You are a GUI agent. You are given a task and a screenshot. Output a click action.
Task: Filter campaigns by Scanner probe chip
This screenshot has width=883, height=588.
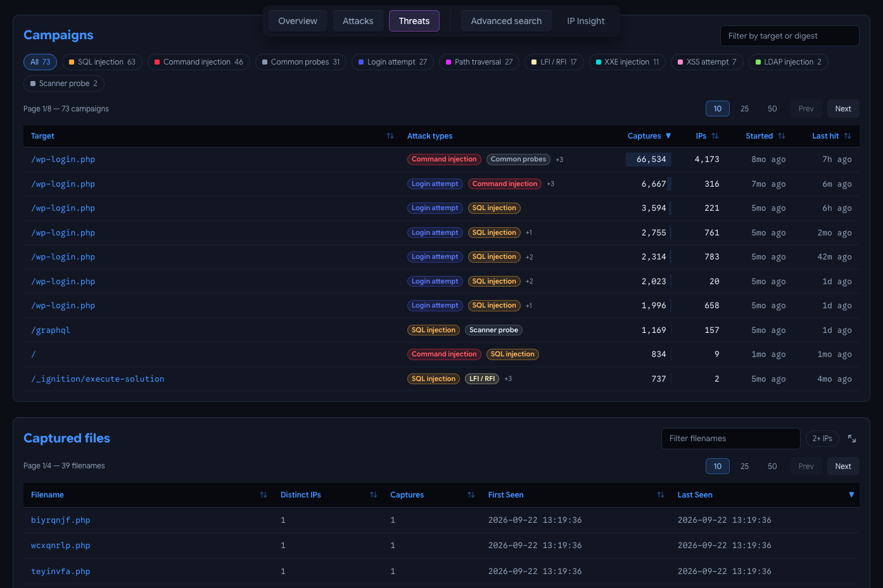tap(64, 84)
